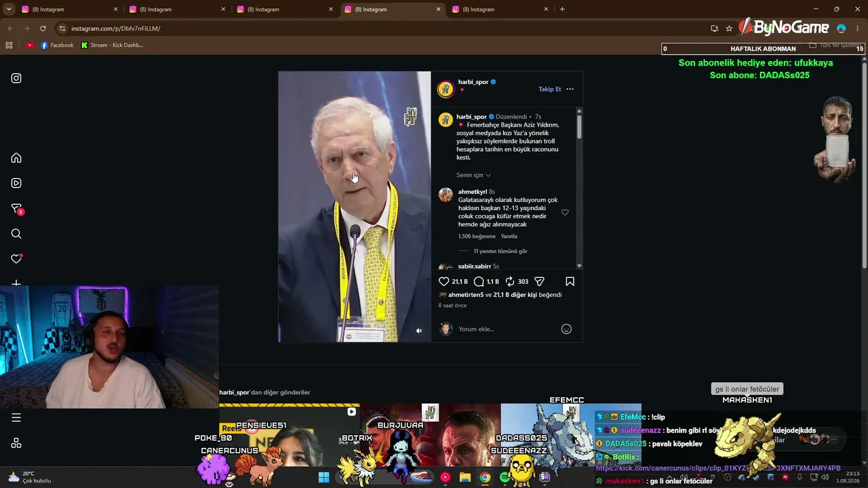Open the Reels icon in sidebar
Viewport: 868px width, 488px height.
click(16, 183)
